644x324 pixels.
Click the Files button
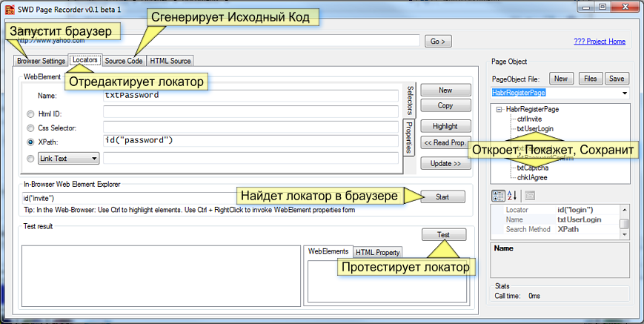[x=591, y=79]
